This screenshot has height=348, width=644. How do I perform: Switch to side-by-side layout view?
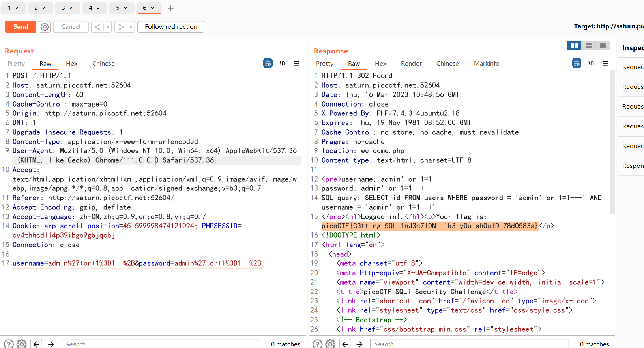click(574, 46)
